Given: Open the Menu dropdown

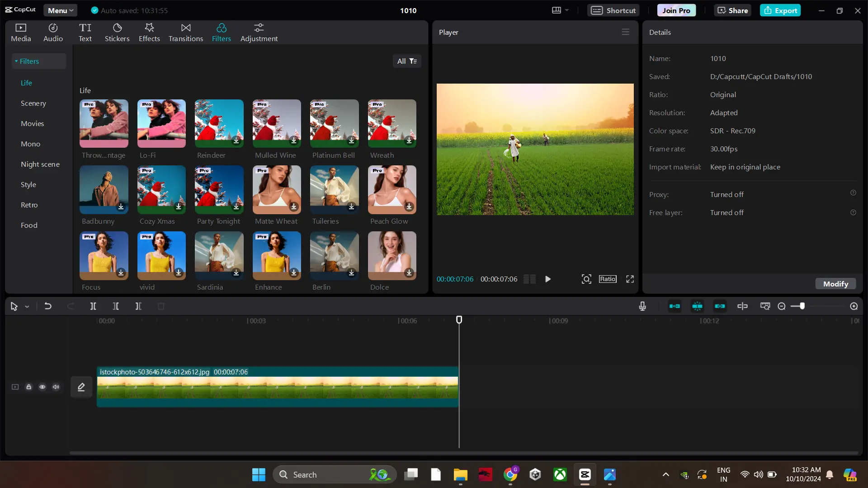Looking at the screenshot, I should click(x=61, y=10).
